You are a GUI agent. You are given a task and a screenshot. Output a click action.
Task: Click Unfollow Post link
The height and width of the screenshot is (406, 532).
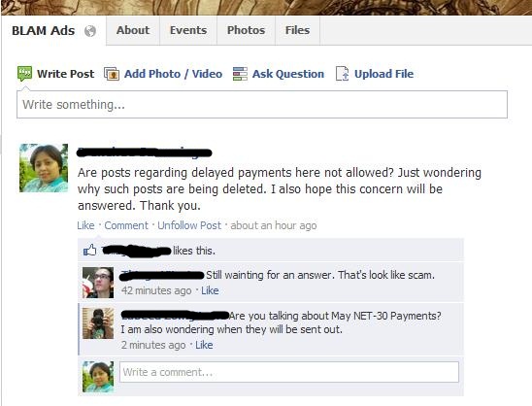coord(189,225)
